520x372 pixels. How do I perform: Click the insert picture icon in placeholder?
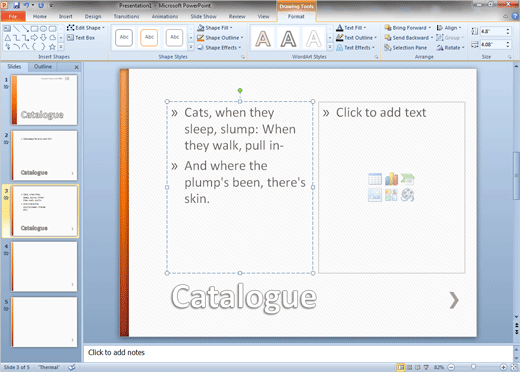[x=375, y=195]
